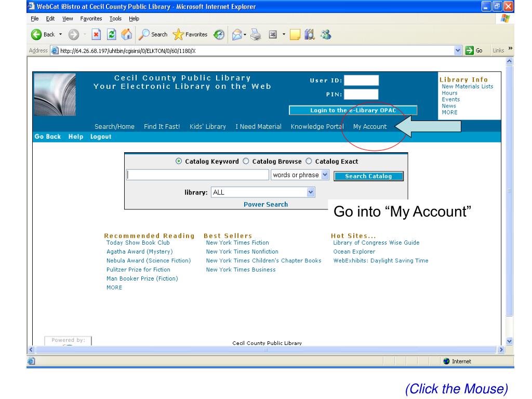The width and height of the screenshot is (532, 399).
Task: Select the Catalog Keyword radio button
Action: coord(179,161)
